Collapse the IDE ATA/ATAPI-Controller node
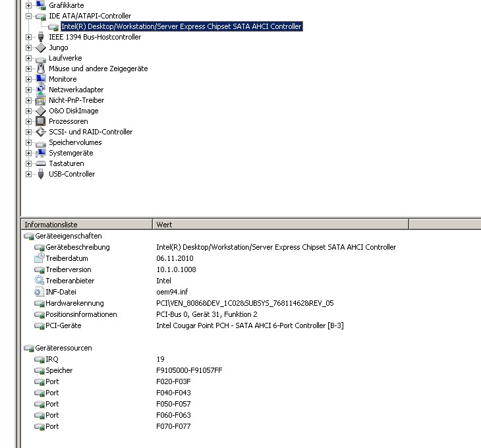Screen dimensions: 481x448 28,16
